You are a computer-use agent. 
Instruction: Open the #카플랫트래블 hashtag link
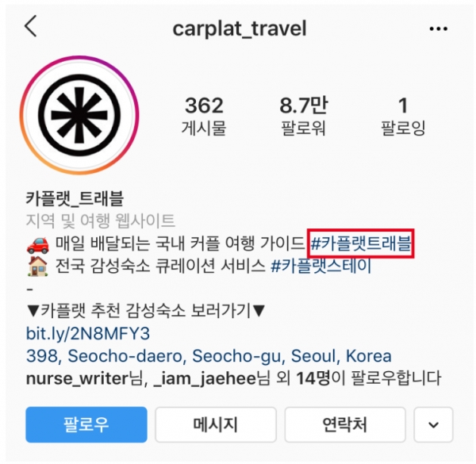[361, 244]
